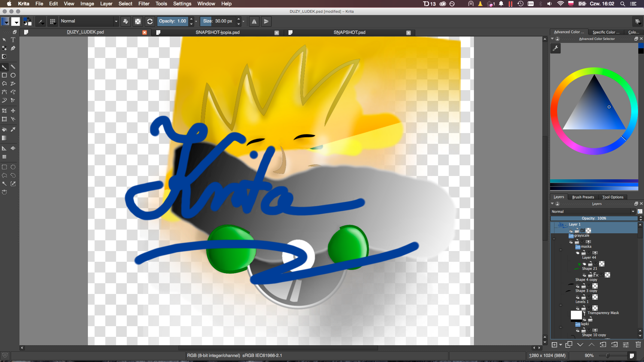Choose the Move layer tool
Image resolution: width=644 pixels, height=362 pixels.
point(13,111)
